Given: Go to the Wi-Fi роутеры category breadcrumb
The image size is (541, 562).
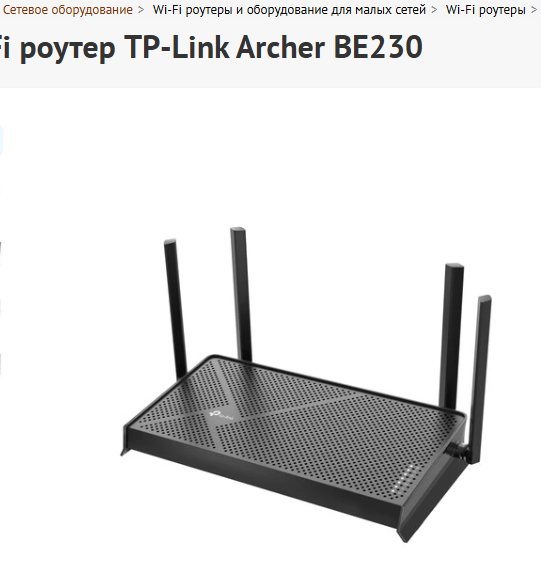Looking at the screenshot, I should pyautogui.click(x=485, y=10).
